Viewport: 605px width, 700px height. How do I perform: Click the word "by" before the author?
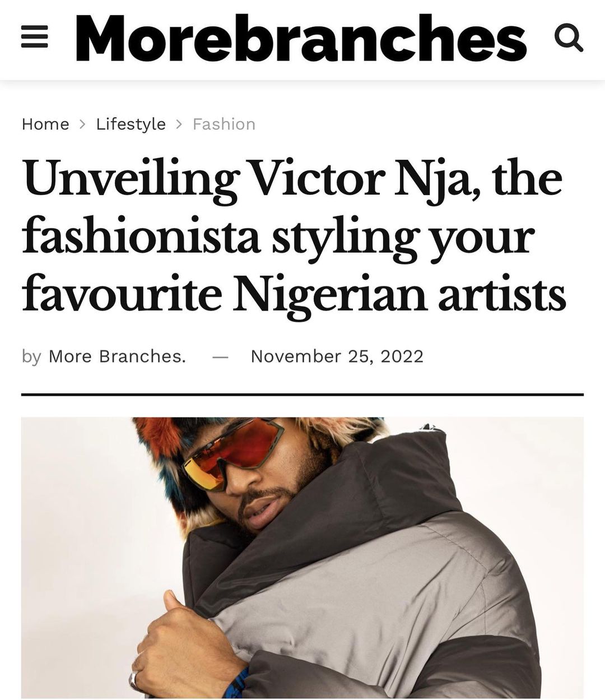(x=31, y=356)
